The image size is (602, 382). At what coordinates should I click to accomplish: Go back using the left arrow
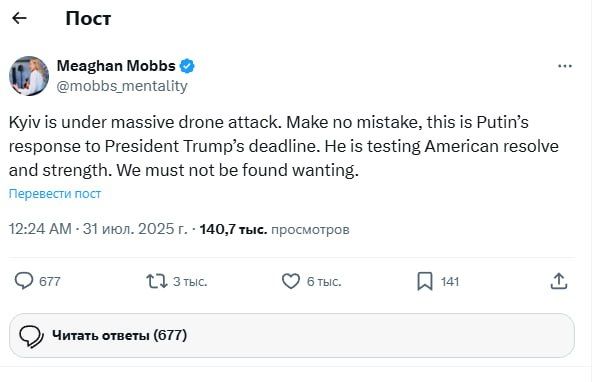[x=19, y=18]
